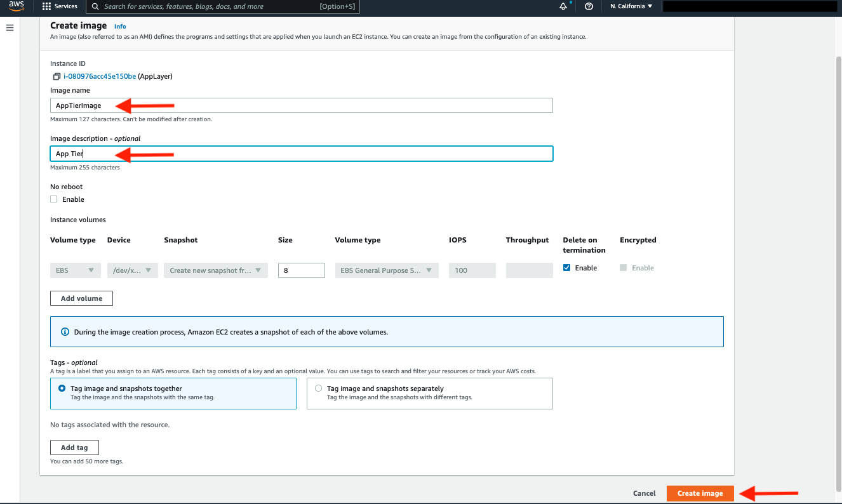Image resolution: width=842 pixels, height=504 pixels.
Task: Click Cancel
Action: 645,493
